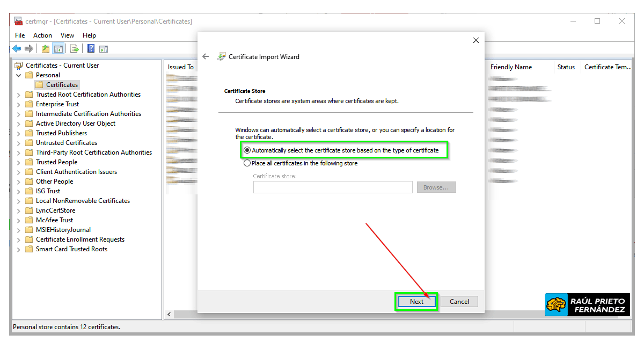Collapse the Personal tree node
Screen dimensions: 644x349
(19, 75)
